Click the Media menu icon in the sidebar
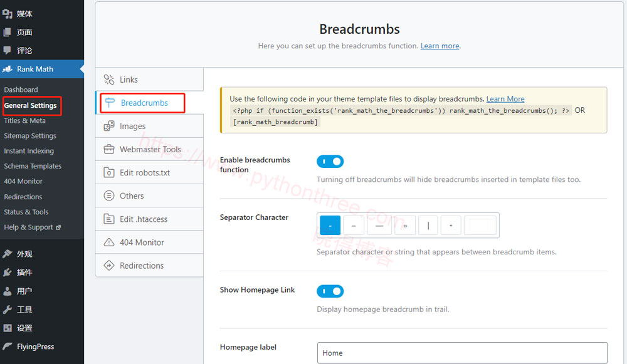Viewport: 627px width, 364px height. (7, 14)
